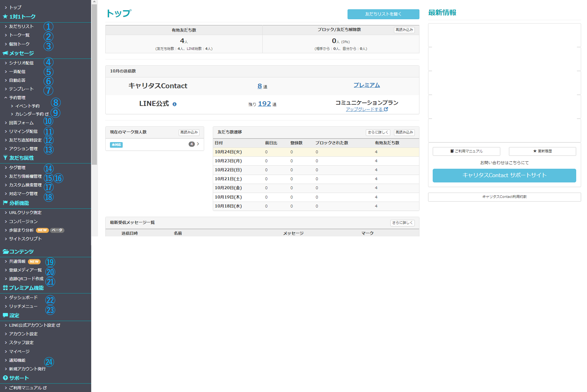Click the sidebar vertical scrollbar

pos(94,84)
